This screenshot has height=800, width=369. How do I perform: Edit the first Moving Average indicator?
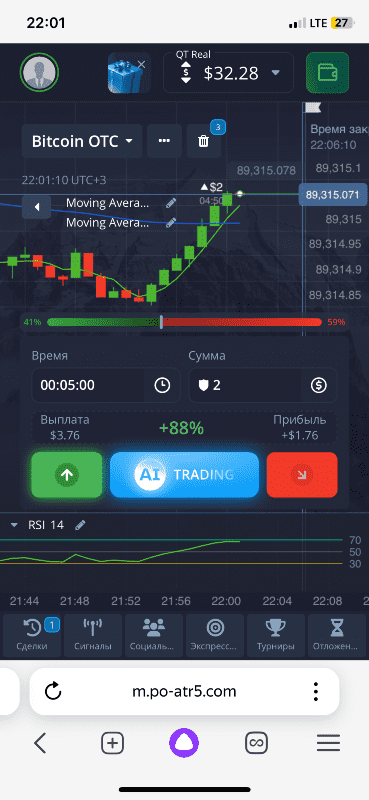171,203
